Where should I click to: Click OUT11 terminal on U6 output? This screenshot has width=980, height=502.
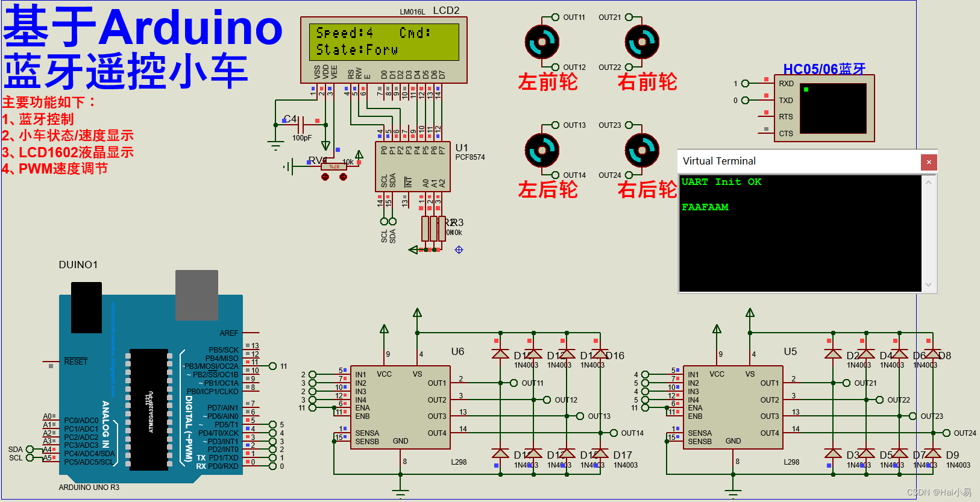[514, 383]
